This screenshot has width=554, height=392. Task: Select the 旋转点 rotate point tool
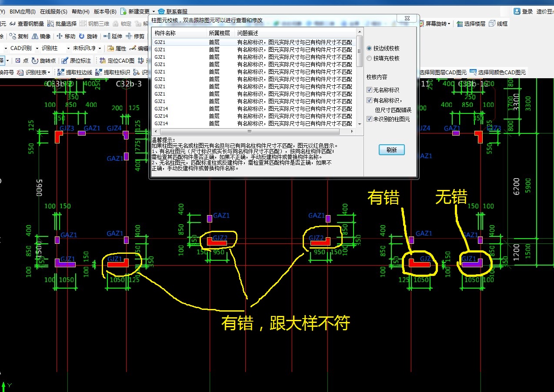pyautogui.click(x=44, y=60)
